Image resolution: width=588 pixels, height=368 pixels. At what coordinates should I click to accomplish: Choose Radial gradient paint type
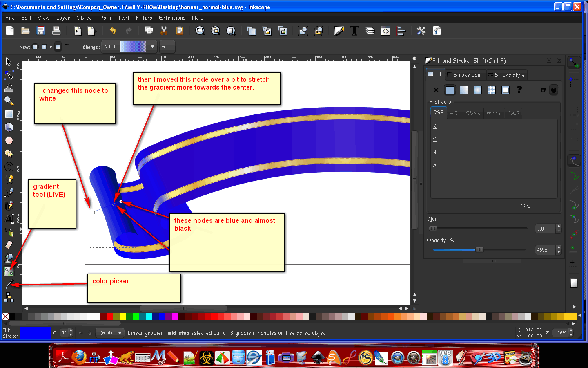[478, 90]
